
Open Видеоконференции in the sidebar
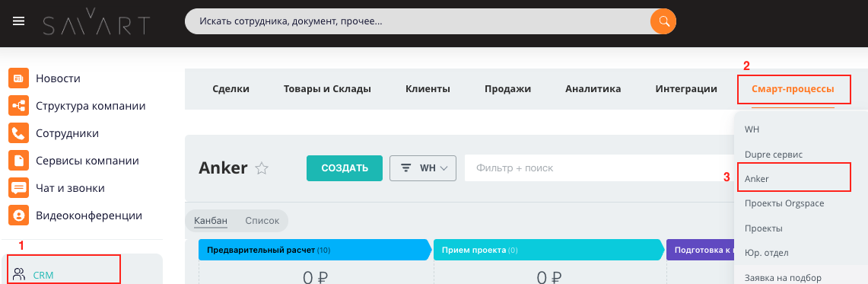click(x=89, y=215)
